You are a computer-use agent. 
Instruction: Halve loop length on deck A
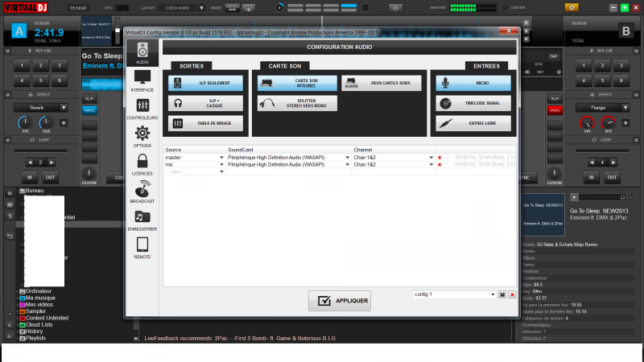(x=30, y=162)
